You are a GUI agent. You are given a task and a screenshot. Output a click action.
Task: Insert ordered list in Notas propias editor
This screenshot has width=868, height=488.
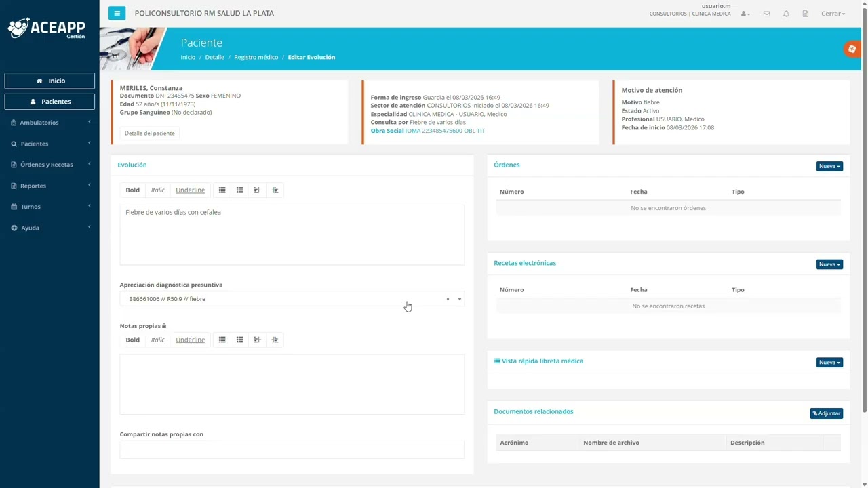(x=239, y=340)
